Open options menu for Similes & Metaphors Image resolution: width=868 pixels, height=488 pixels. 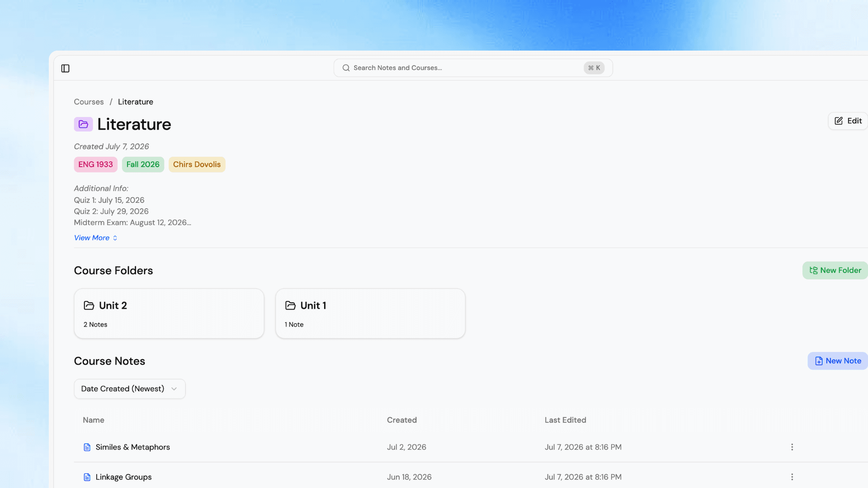[792, 447]
